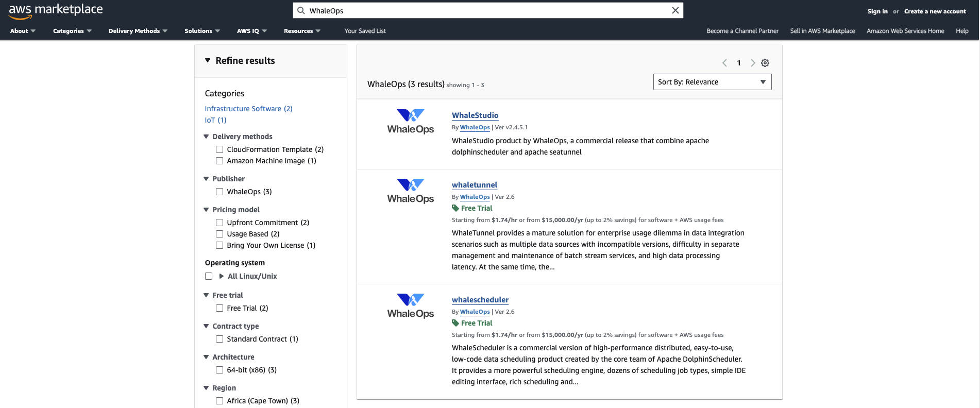The height and width of the screenshot is (408, 980).
Task: Collapse the Publisher filter section
Action: pyautogui.click(x=206, y=179)
